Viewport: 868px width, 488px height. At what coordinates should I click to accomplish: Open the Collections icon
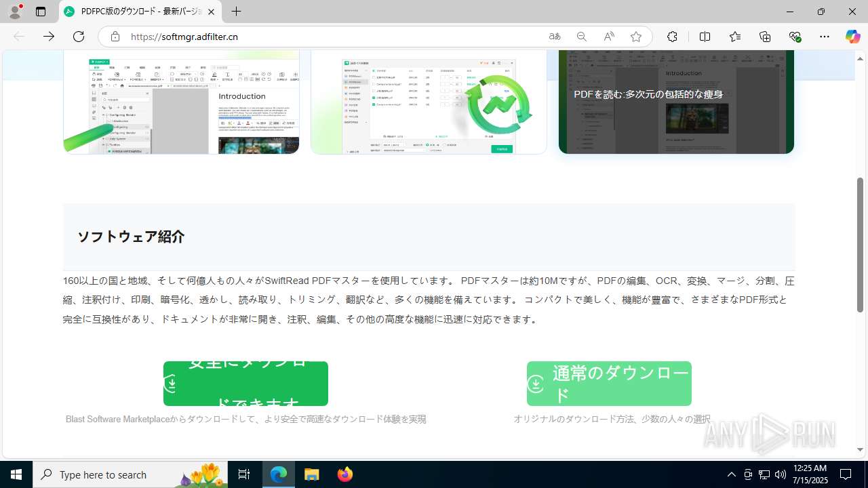tap(765, 37)
